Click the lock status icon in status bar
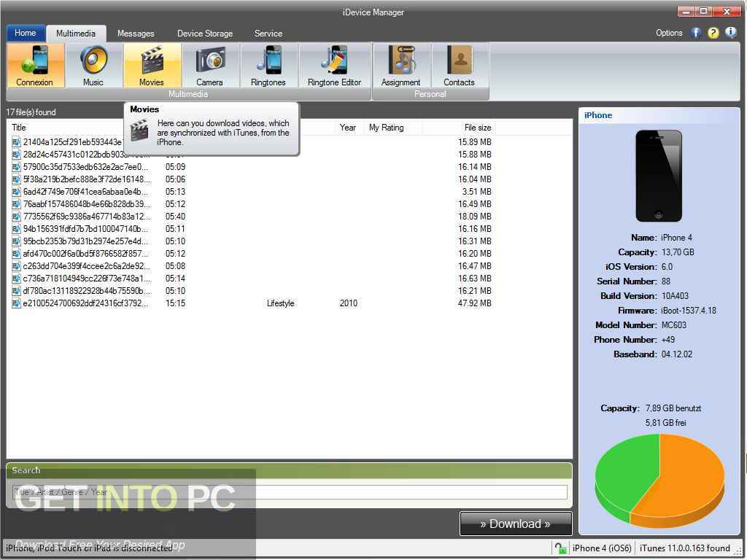The height and width of the screenshot is (560, 747). click(x=560, y=548)
